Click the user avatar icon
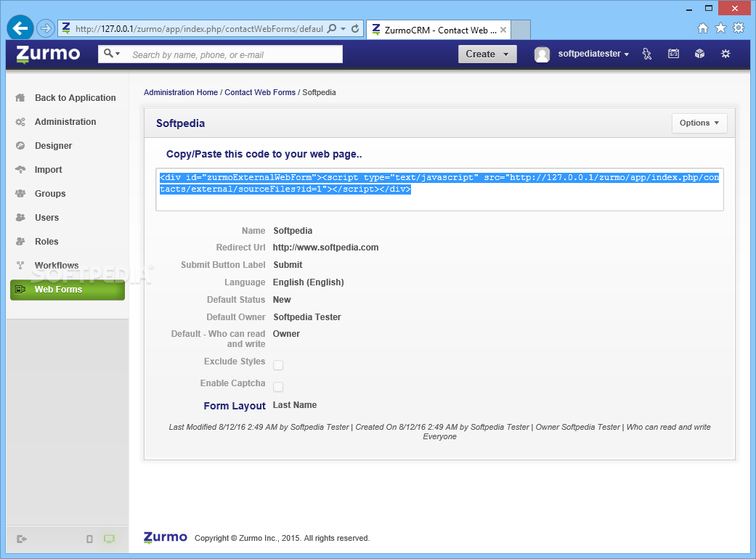Viewport: 756px width, 559px height. tap(542, 54)
